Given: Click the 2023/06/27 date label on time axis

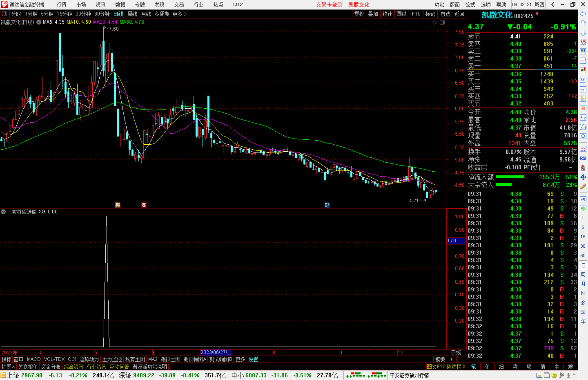Looking at the screenshot, I should [216, 352].
